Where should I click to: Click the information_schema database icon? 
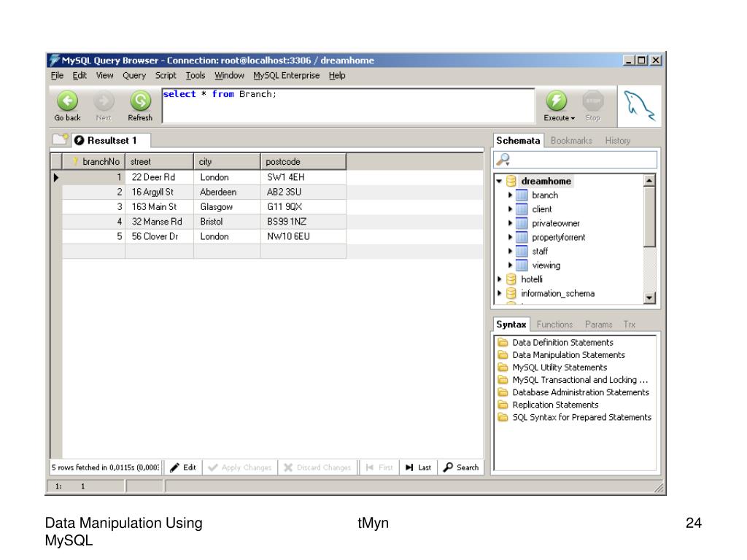click(x=511, y=293)
